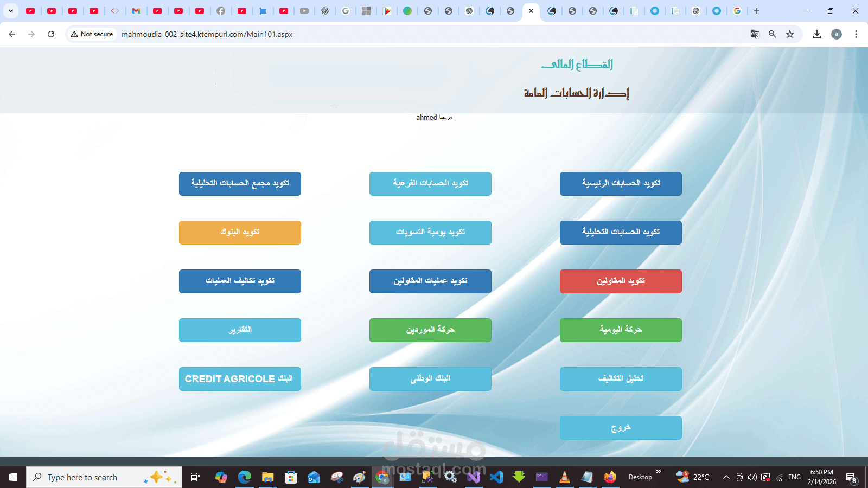Open تكويد الحسابات الفرعية button
The image size is (868, 488).
(x=430, y=184)
